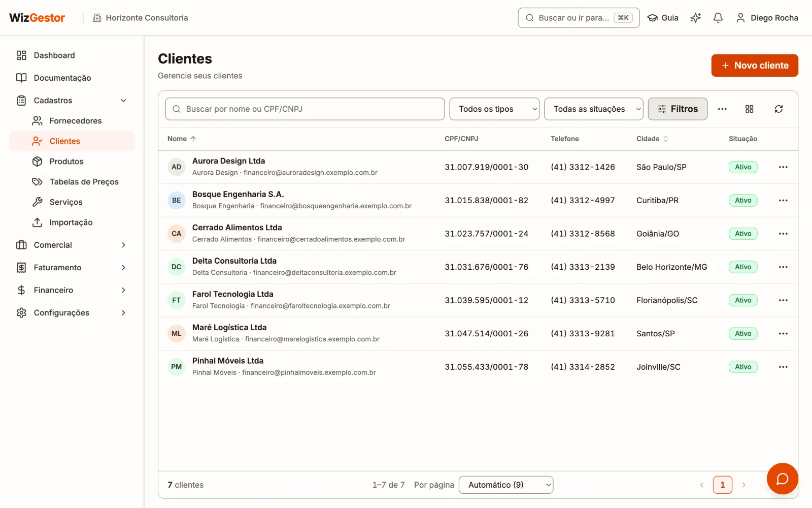Click the Novo cliente button
Image resolution: width=812 pixels, height=508 pixels.
click(x=755, y=66)
